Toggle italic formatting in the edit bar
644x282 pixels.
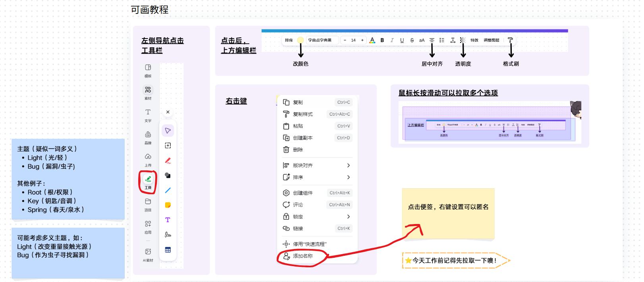[x=392, y=40]
